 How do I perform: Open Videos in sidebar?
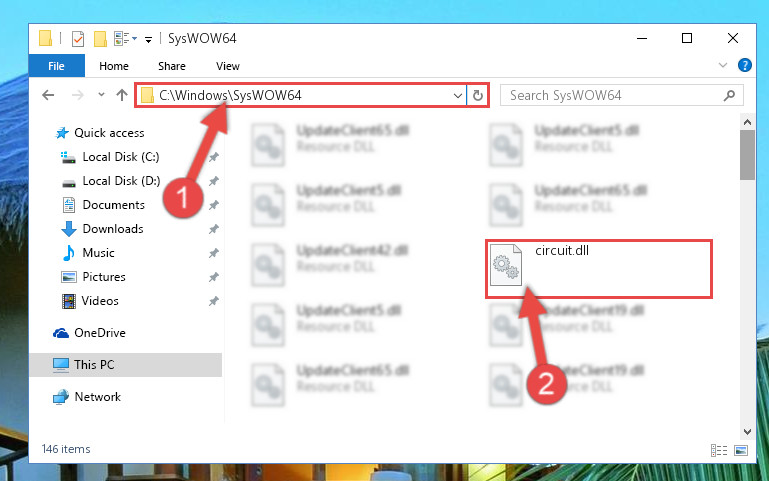[100, 301]
